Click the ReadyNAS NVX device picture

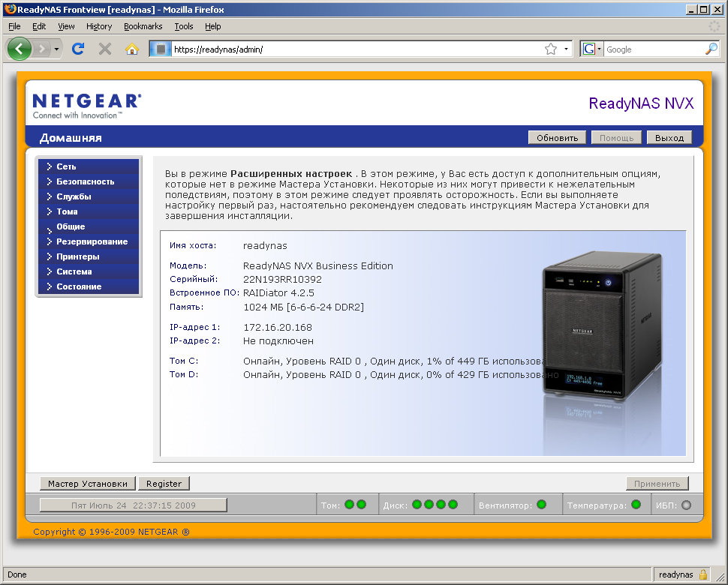pos(602,325)
